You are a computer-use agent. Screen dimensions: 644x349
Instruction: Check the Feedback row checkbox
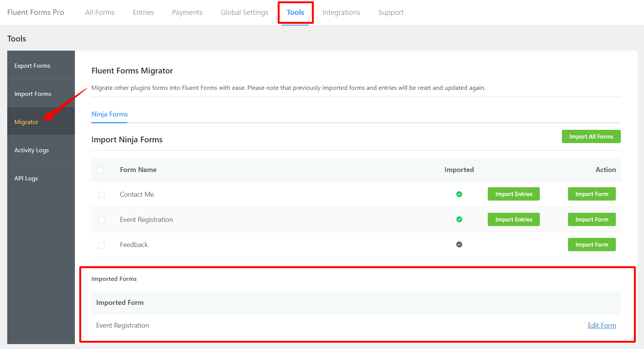pyautogui.click(x=101, y=245)
